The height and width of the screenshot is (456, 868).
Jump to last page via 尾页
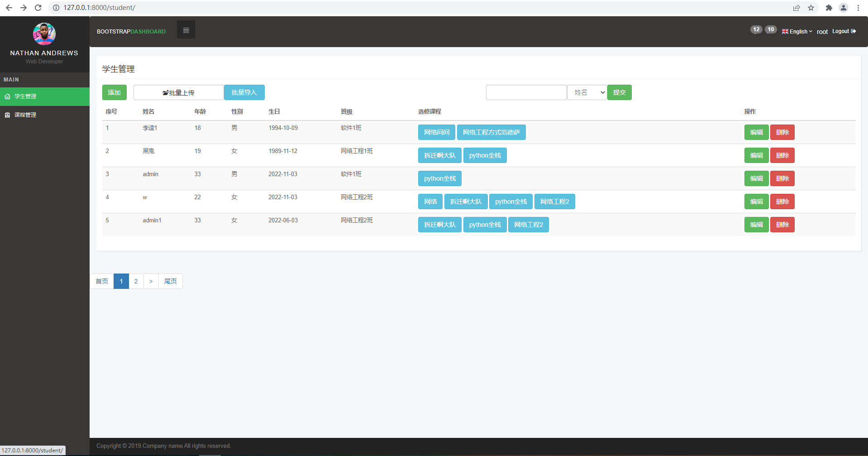[171, 281]
